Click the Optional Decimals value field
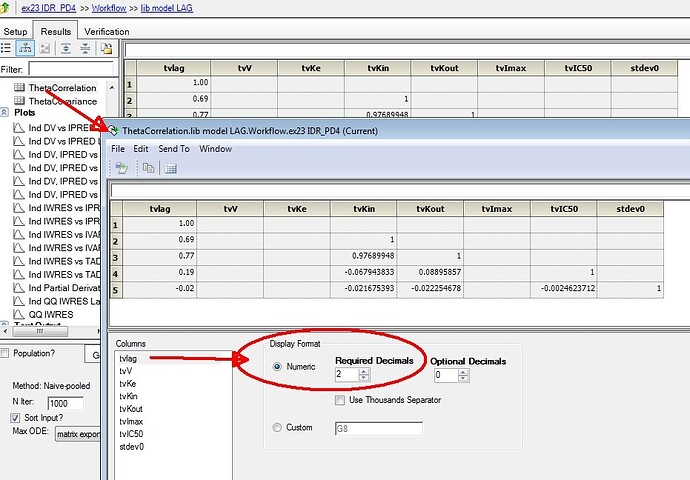The image size is (690, 480). click(x=446, y=375)
